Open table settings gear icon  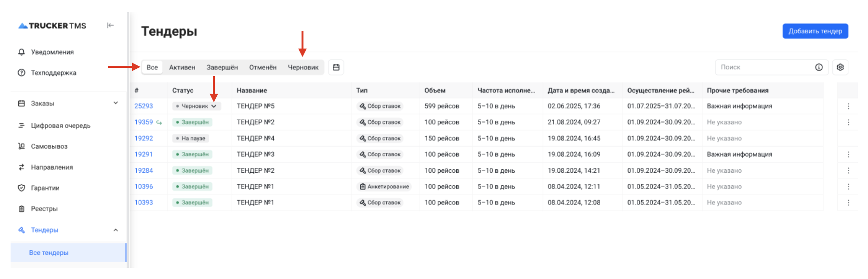(x=840, y=67)
